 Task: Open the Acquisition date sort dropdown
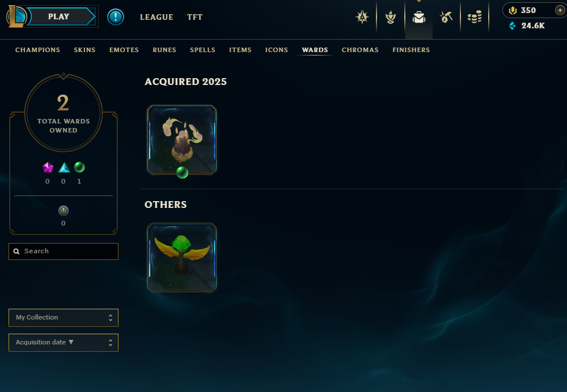(64, 343)
